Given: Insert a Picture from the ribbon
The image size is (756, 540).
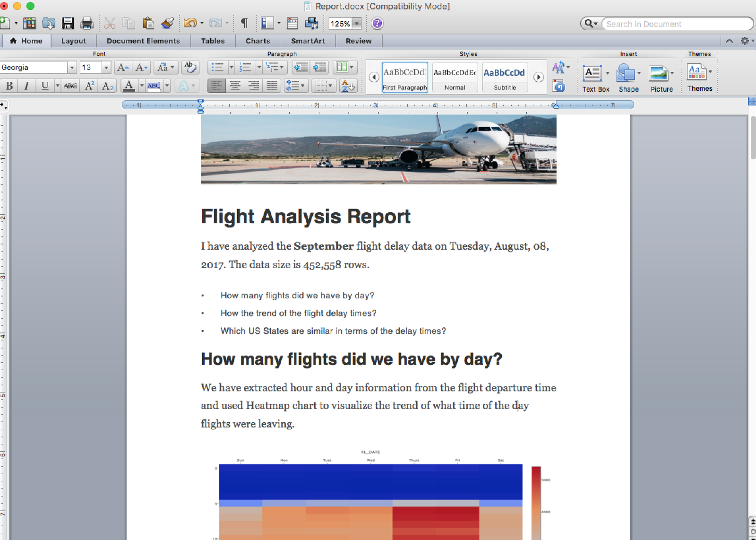Looking at the screenshot, I should pos(661,78).
